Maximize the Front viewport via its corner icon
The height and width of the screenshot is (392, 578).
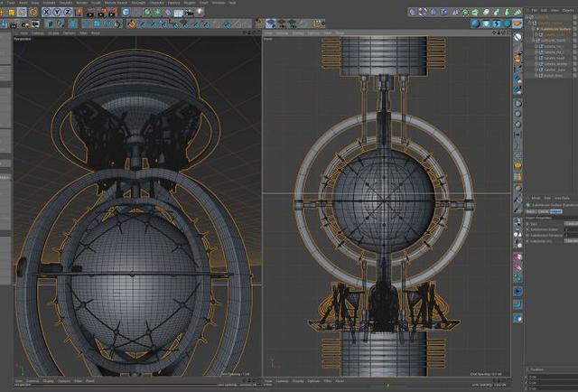[509, 33]
